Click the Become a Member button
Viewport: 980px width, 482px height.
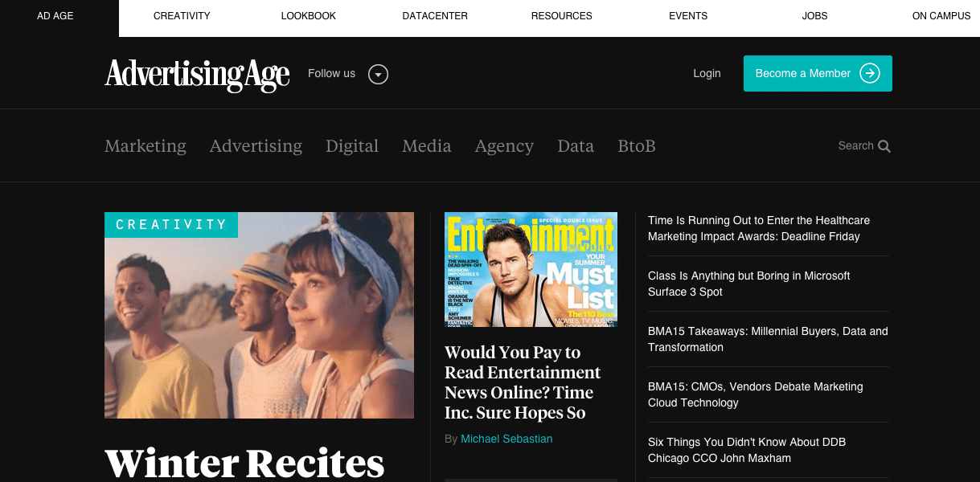(x=818, y=73)
